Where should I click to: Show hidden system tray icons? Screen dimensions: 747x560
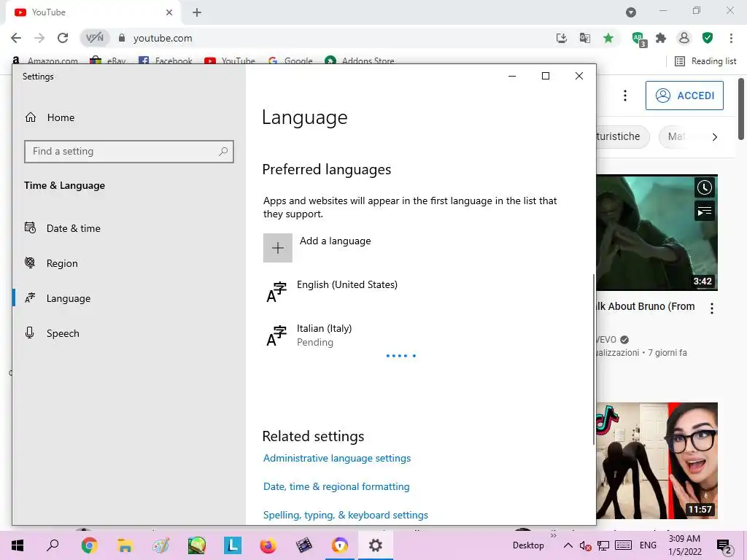568,545
